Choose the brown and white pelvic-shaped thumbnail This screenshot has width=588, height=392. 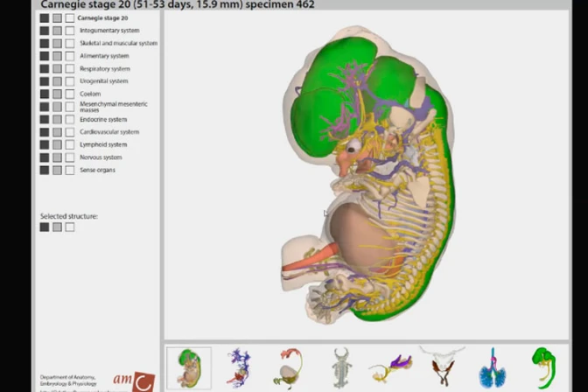pyautogui.click(x=441, y=366)
